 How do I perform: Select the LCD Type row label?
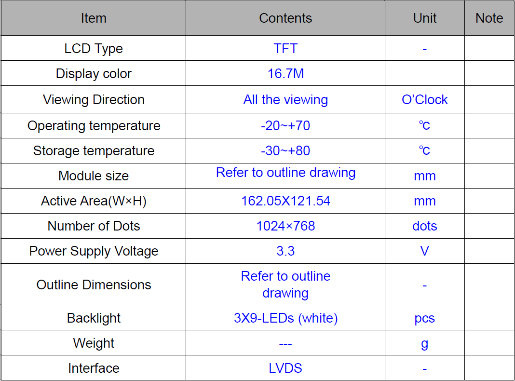pyautogui.click(x=94, y=49)
